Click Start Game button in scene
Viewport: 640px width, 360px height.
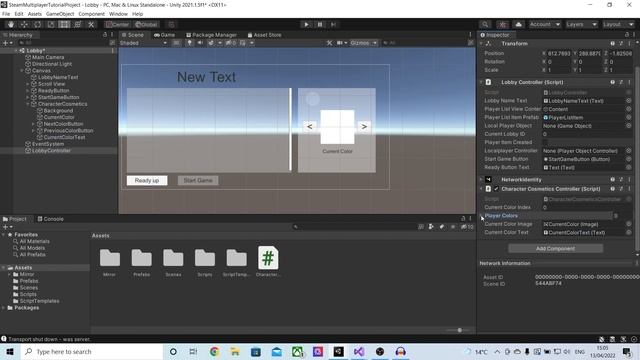[x=198, y=180]
